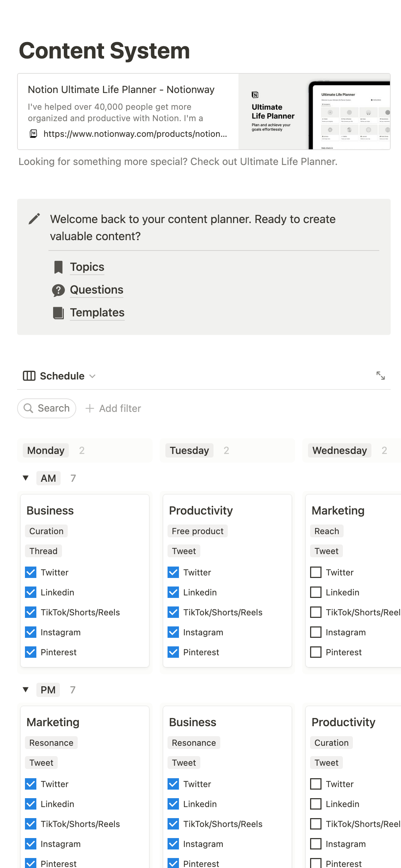The image size is (401, 868).
Task: Click the board view icon beside Schedule
Action: [29, 376]
